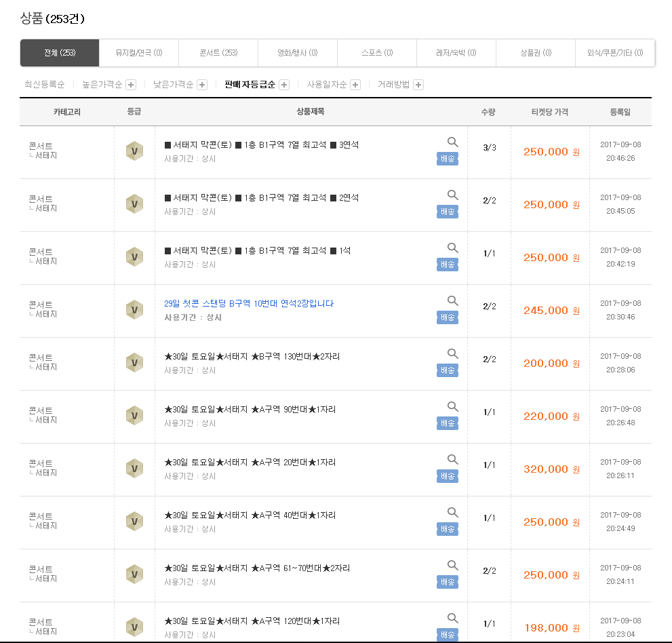Click the 티켓당 가격 column header
Screen dimensions: 672x643
[x=550, y=112]
